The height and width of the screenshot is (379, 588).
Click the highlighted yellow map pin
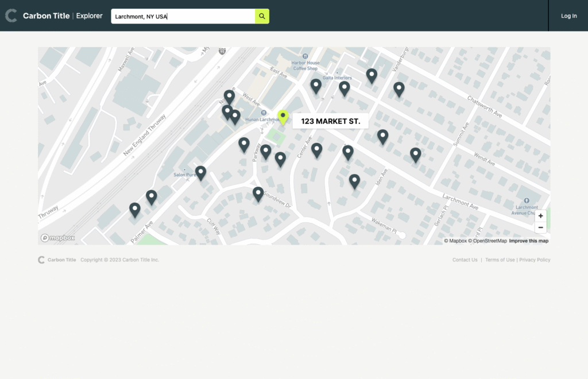[x=283, y=117]
